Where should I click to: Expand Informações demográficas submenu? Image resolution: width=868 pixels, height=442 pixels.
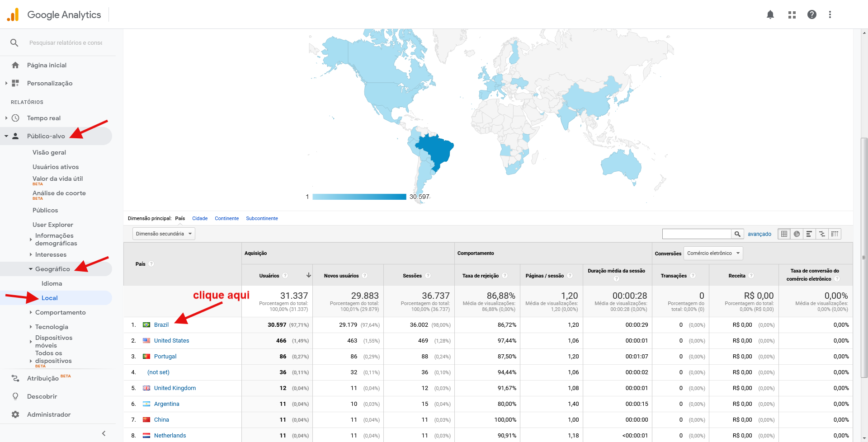(31, 239)
